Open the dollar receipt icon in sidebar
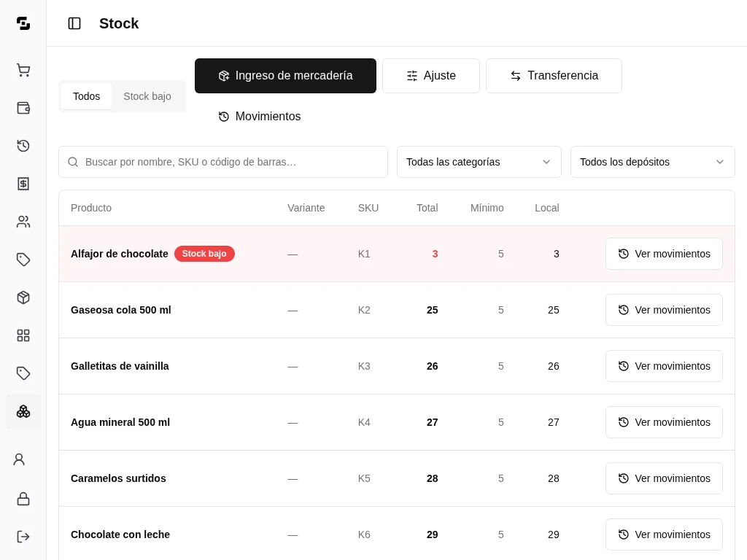 click(23, 184)
